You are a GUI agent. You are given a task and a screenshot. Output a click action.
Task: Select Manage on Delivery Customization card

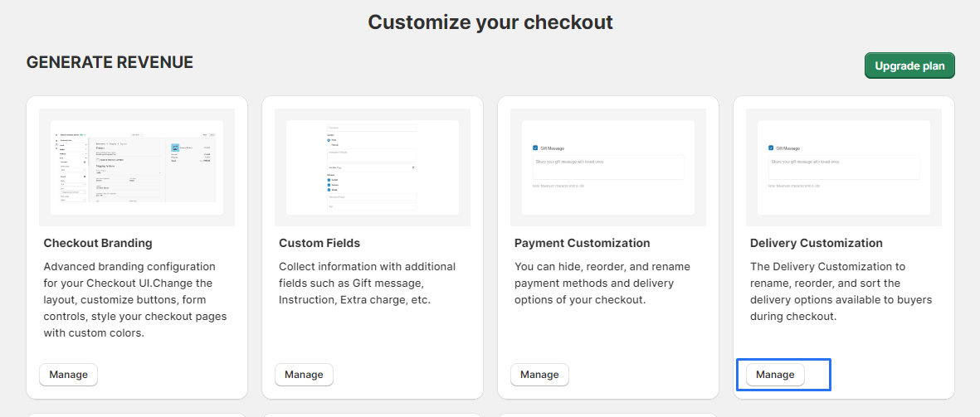[775, 375]
